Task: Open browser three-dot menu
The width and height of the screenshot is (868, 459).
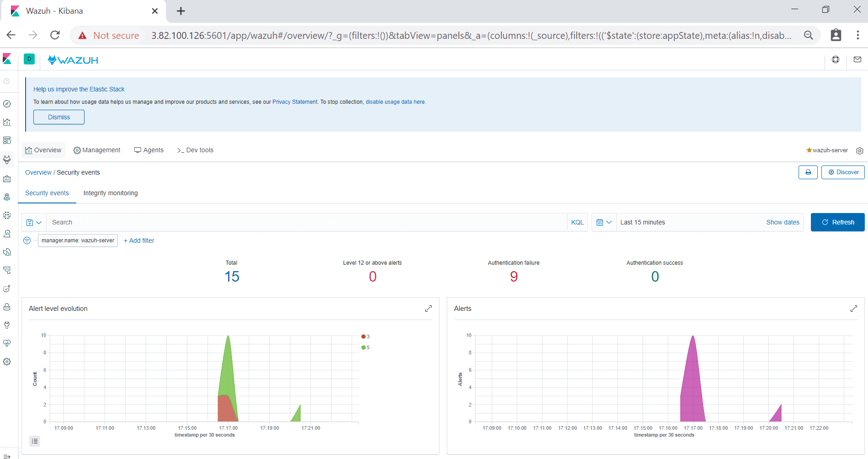Action: coord(858,35)
